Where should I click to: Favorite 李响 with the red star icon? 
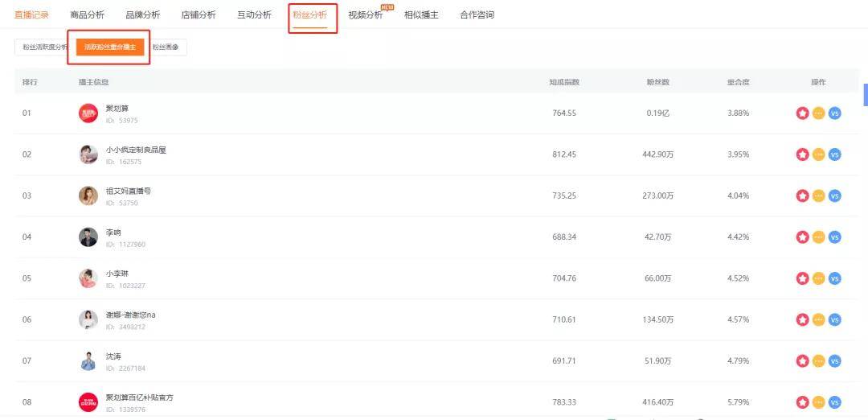tap(802, 237)
